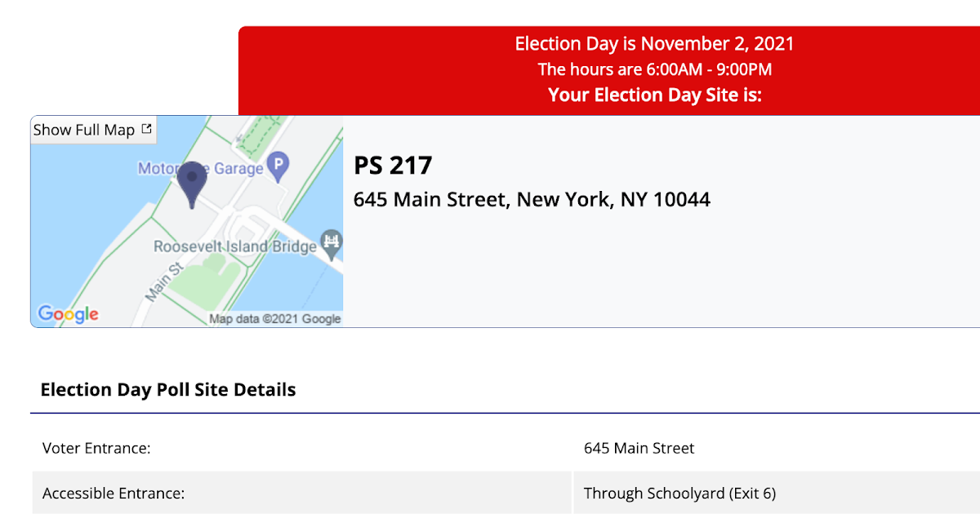Click Through Schoolyard (Exit 6) text
The width and height of the screenshot is (980, 514).
click(679, 494)
